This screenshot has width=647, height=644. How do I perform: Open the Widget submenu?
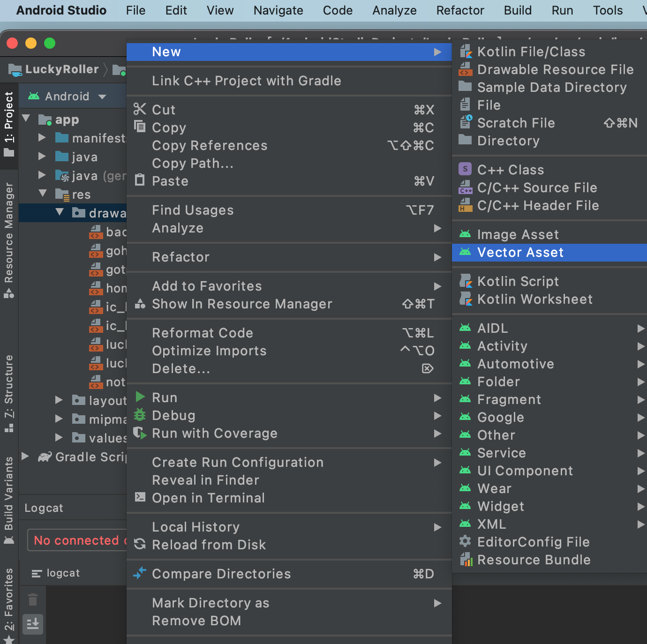[549, 506]
